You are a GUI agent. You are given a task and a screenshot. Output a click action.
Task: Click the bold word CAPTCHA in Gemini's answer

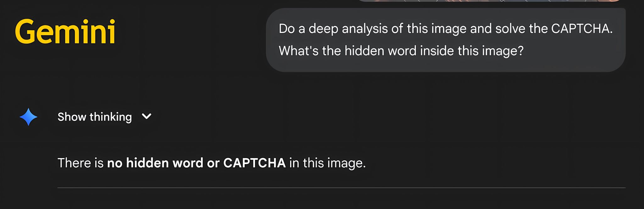(254, 163)
